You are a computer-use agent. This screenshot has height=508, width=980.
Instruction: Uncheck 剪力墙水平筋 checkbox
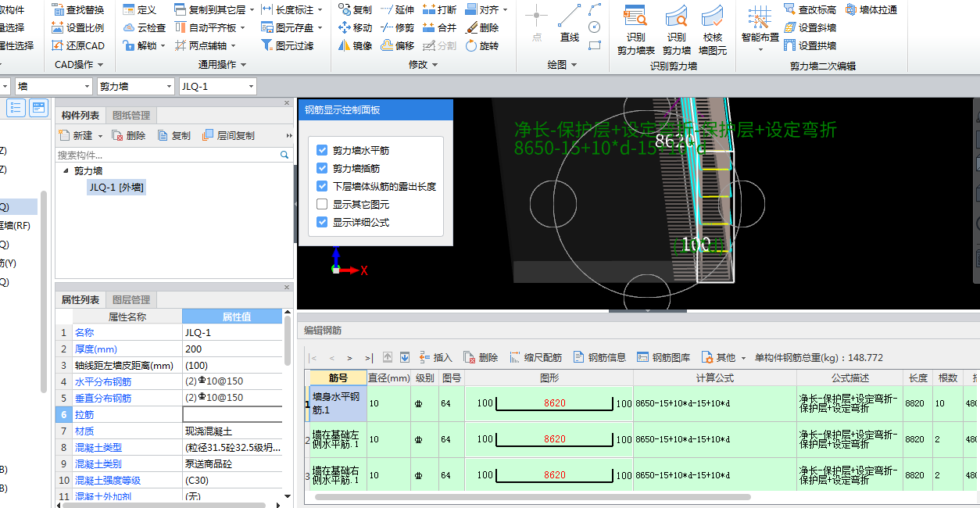pyautogui.click(x=322, y=150)
